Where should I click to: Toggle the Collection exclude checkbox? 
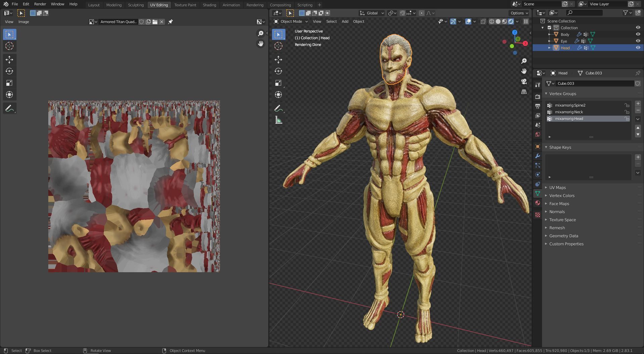pos(549,28)
